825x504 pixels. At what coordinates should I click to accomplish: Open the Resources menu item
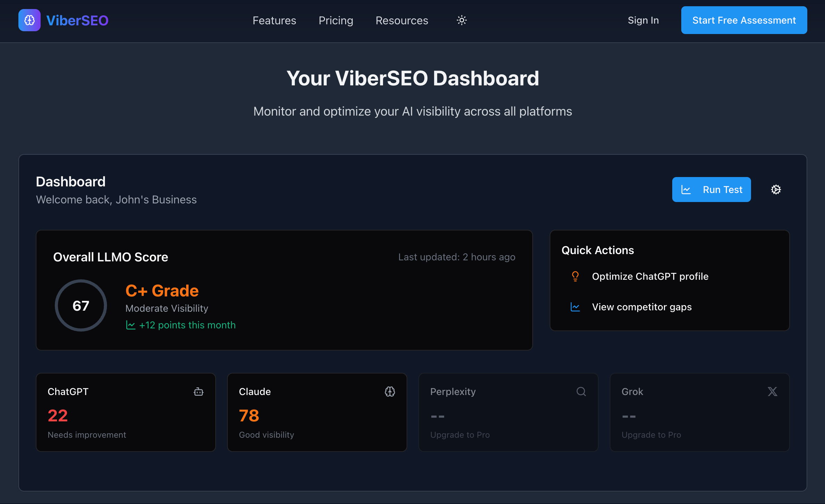402,20
